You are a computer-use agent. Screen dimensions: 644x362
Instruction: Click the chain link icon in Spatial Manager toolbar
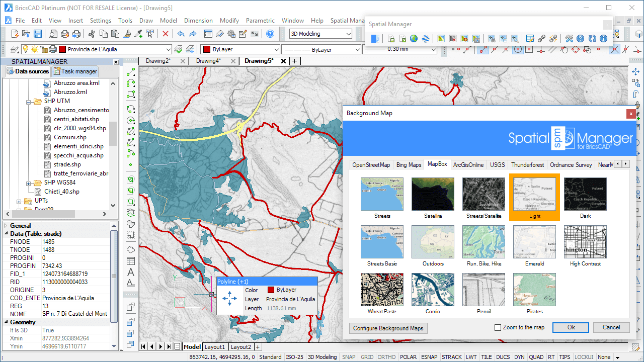point(541,38)
